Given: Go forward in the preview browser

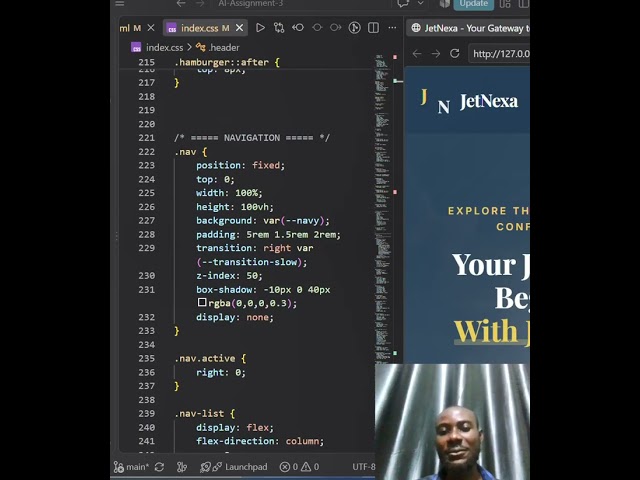Looking at the screenshot, I should (x=436, y=53).
